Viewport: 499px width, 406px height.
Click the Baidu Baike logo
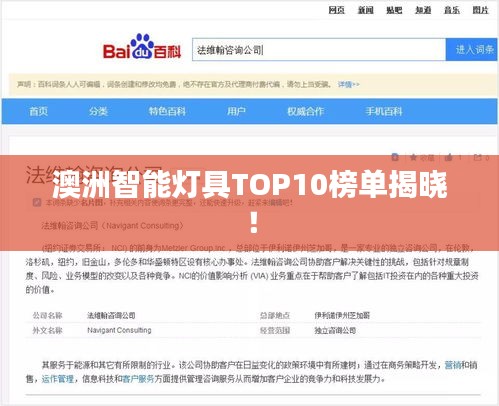pos(142,47)
